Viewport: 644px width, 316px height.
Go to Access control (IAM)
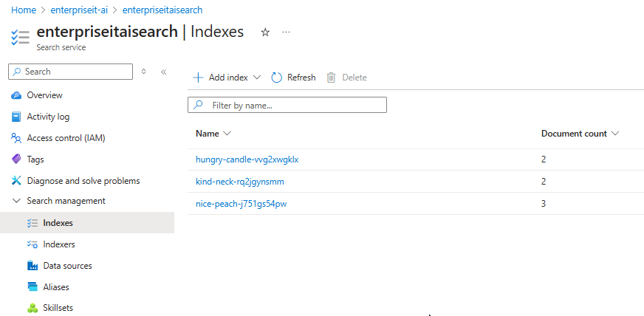[66, 138]
